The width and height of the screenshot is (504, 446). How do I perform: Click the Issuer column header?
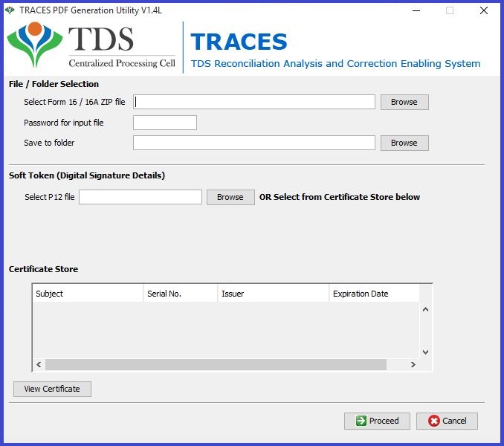273,294
